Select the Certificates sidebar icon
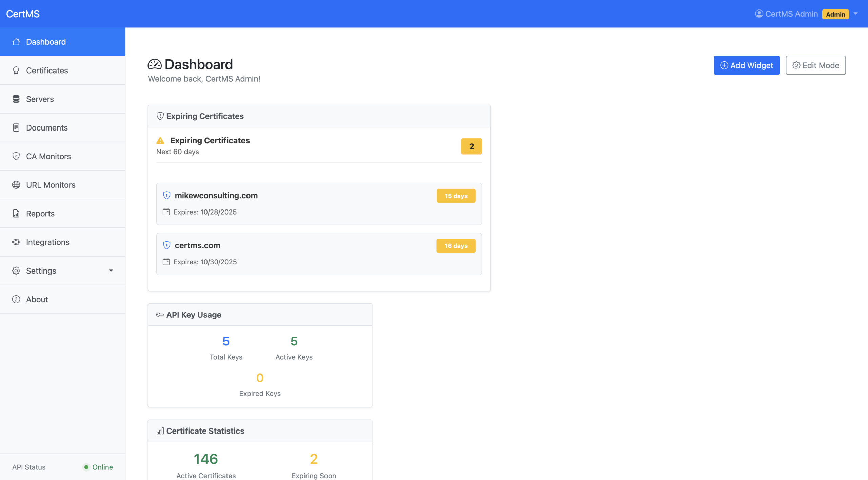 16,70
